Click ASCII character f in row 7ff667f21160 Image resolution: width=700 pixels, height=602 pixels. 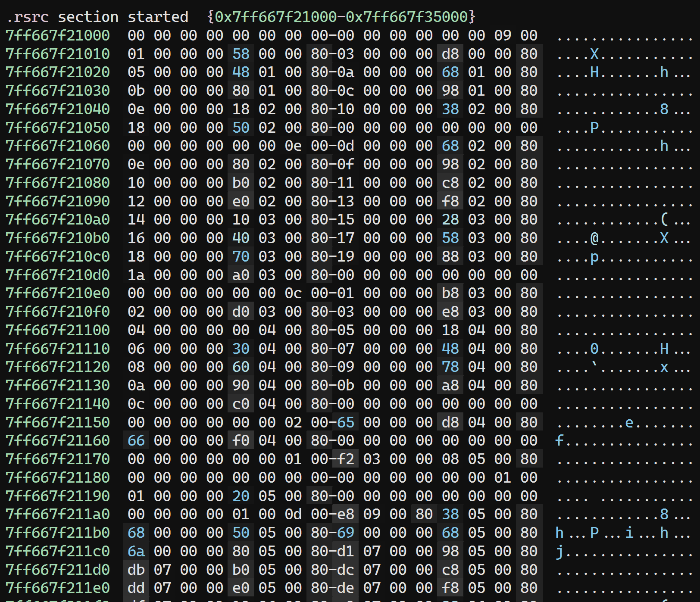[559, 440]
